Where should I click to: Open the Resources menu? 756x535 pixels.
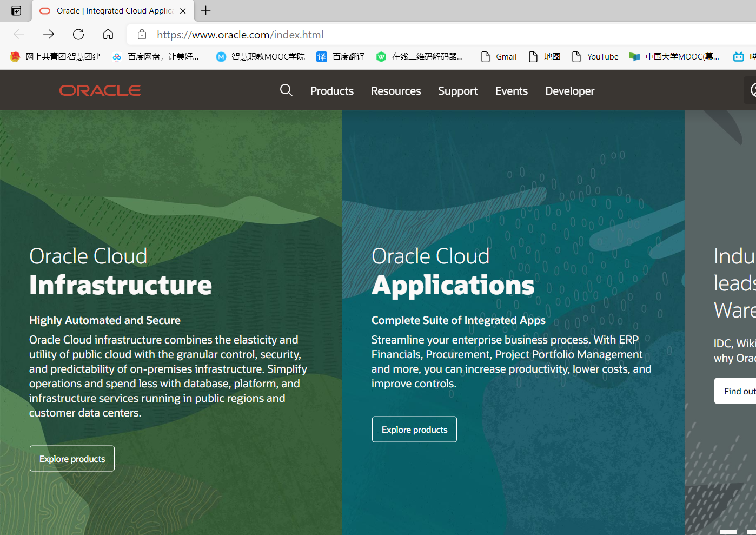[396, 91]
